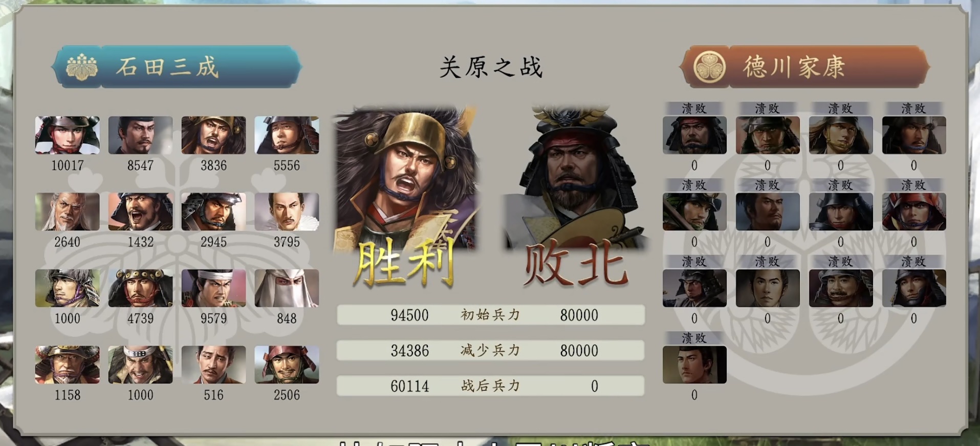Select the last routed general in bottom row

694,365
